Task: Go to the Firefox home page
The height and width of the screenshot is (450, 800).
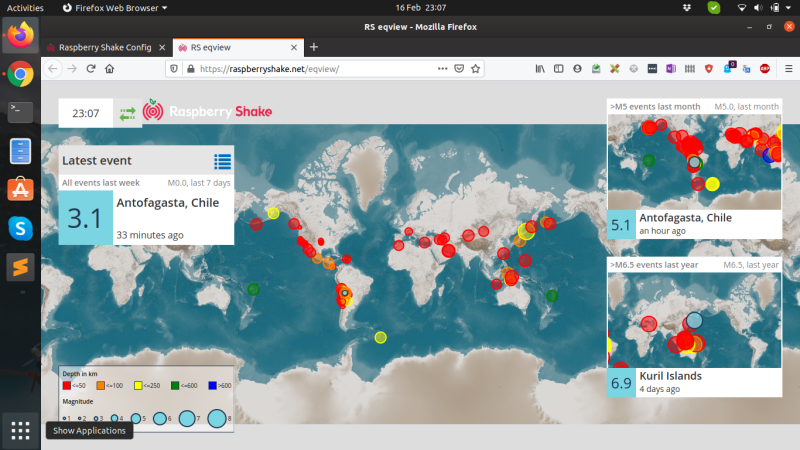Action: [109, 69]
